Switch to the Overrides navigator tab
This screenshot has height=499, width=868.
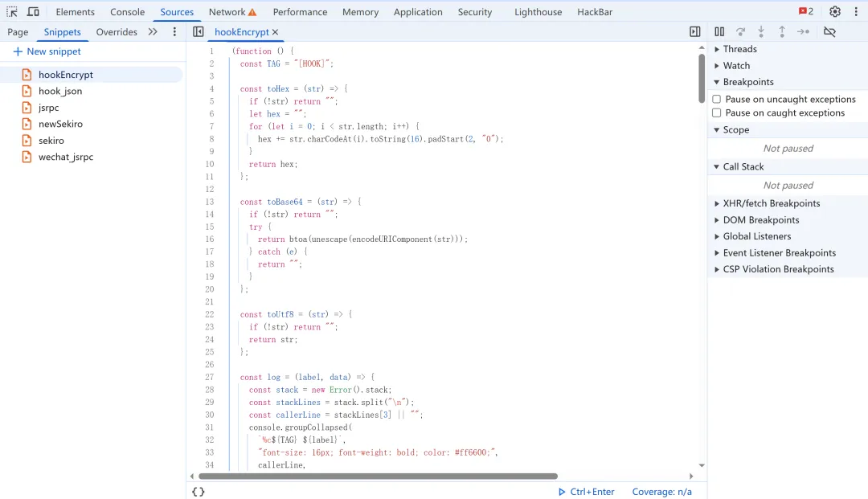click(x=117, y=31)
